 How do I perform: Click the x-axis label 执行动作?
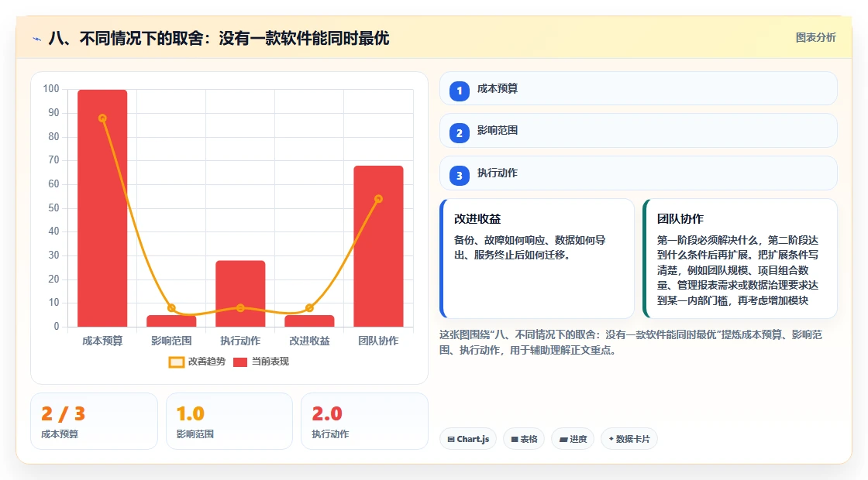click(240, 341)
